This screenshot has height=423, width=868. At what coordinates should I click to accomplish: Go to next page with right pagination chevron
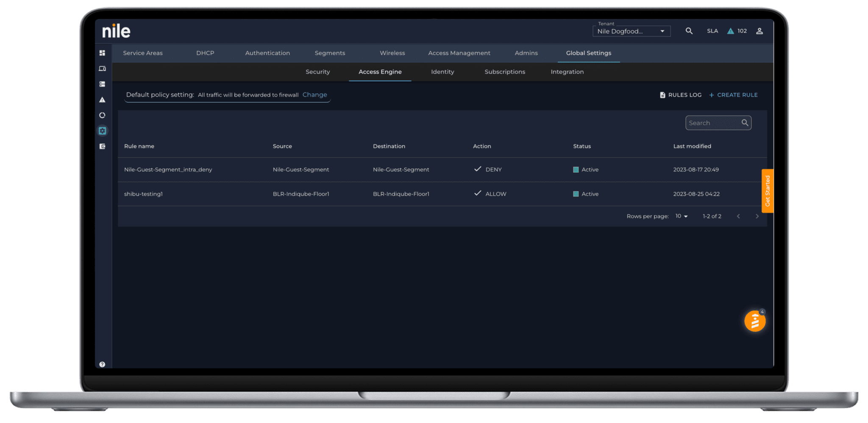[x=757, y=216]
